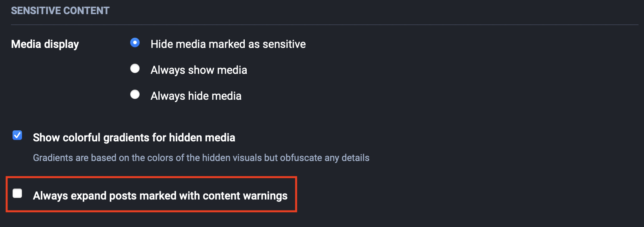Click the "Show colorful gradients for hidden media" label
Image resolution: width=644 pixels, height=227 pixels.
click(134, 137)
